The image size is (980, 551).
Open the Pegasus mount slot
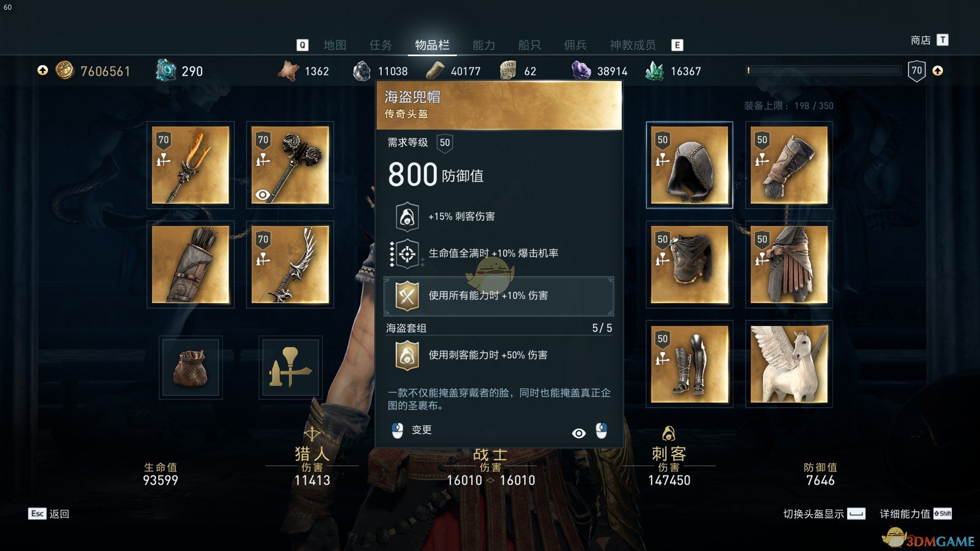tap(789, 364)
